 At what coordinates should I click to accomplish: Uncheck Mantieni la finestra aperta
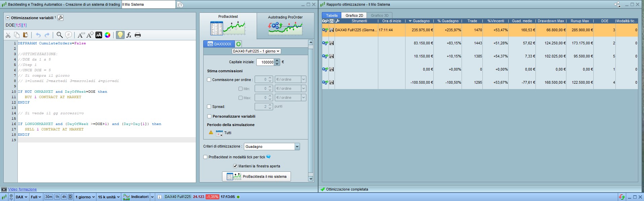point(235,166)
